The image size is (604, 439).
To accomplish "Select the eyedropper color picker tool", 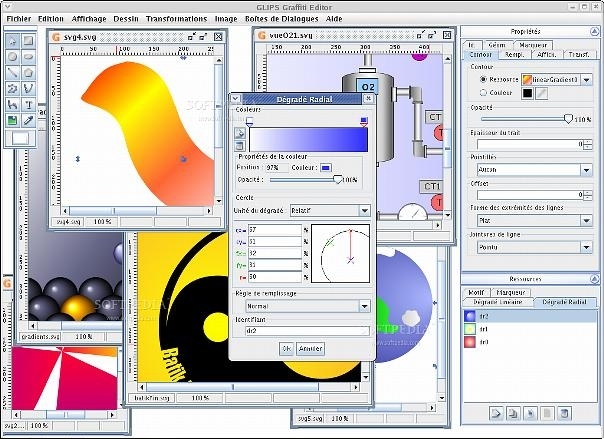I will pos(28,121).
